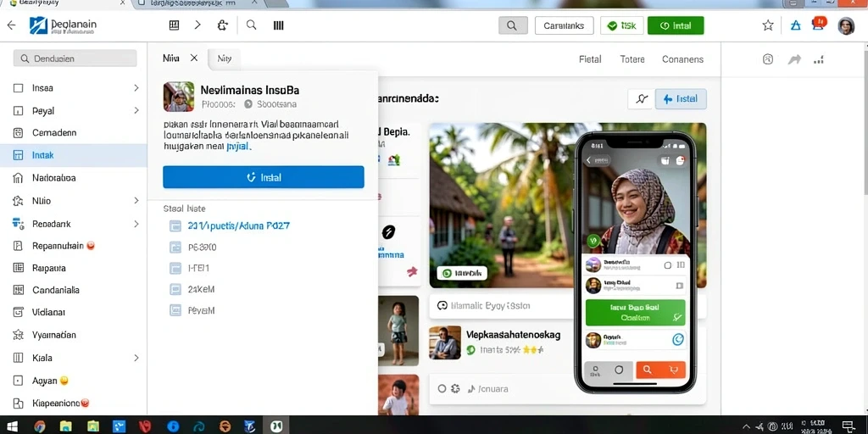Image resolution: width=868 pixels, height=434 pixels.
Task: Click the puzzle extension icon in toolbar
Action: pos(223,25)
